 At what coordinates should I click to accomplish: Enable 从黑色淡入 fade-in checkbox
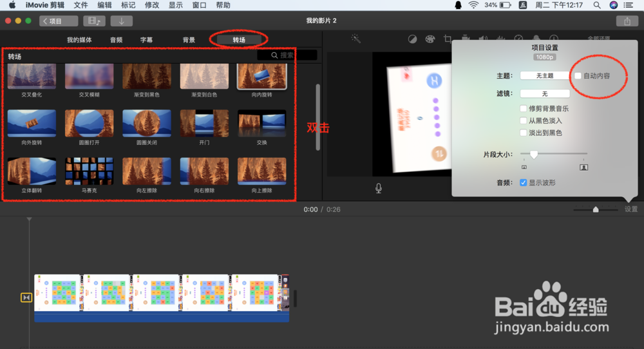click(x=523, y=120)
